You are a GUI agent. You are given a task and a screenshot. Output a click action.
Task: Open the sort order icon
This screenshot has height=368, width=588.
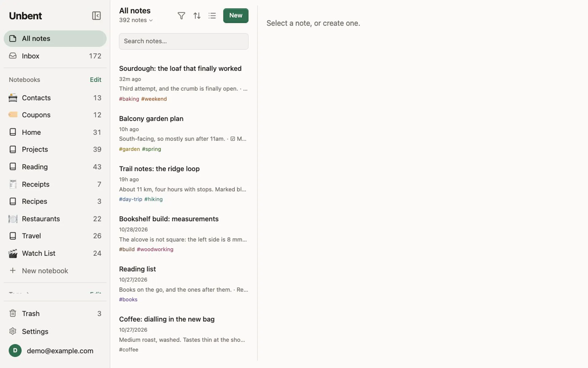(197, 16)
